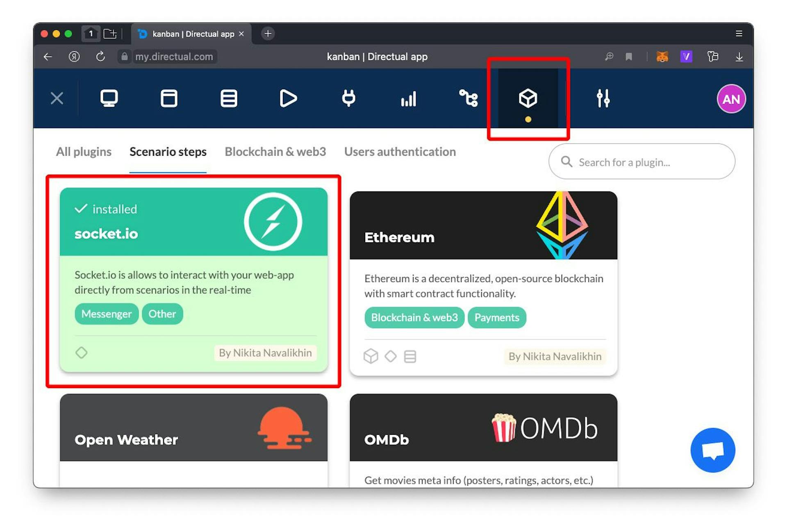This screenshot has height=532, width=787.
Task: Click the AN user avatar
Action: click(x=731, y=99)
